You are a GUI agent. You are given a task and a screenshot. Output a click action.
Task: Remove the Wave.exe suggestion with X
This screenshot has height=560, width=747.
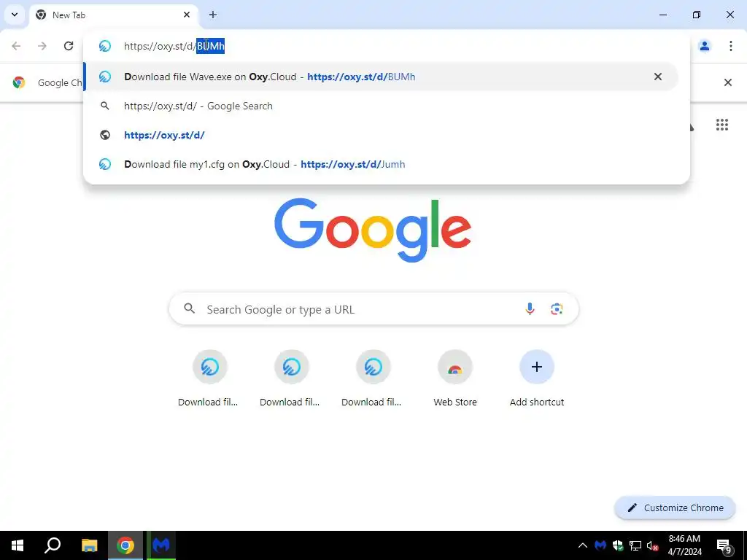tap(658, 77)
